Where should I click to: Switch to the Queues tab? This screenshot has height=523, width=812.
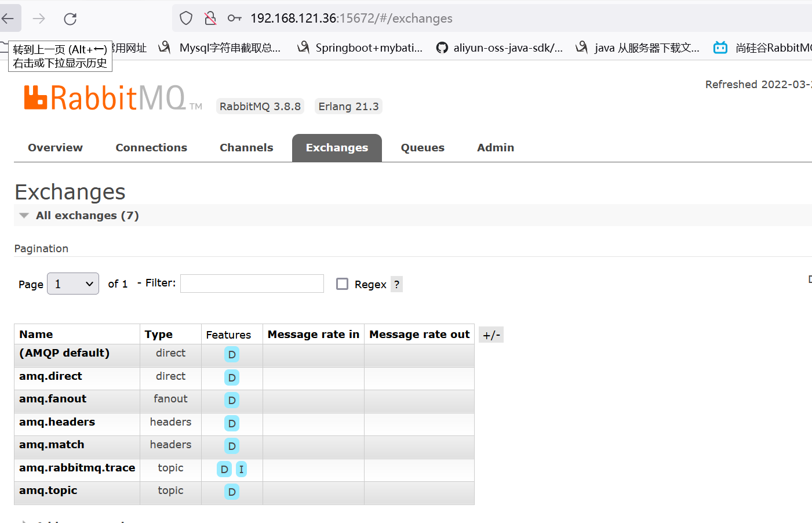(422, 147)
